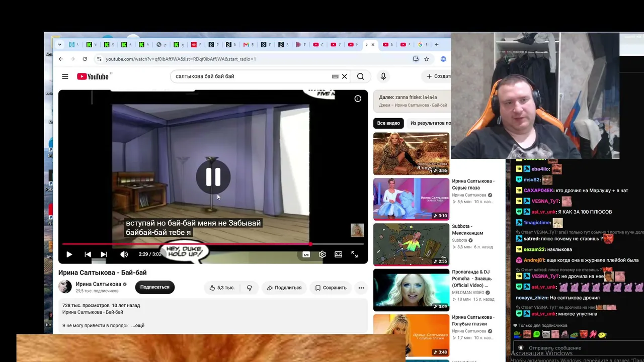Share the video via Поделиться

[x=284, y=288]
